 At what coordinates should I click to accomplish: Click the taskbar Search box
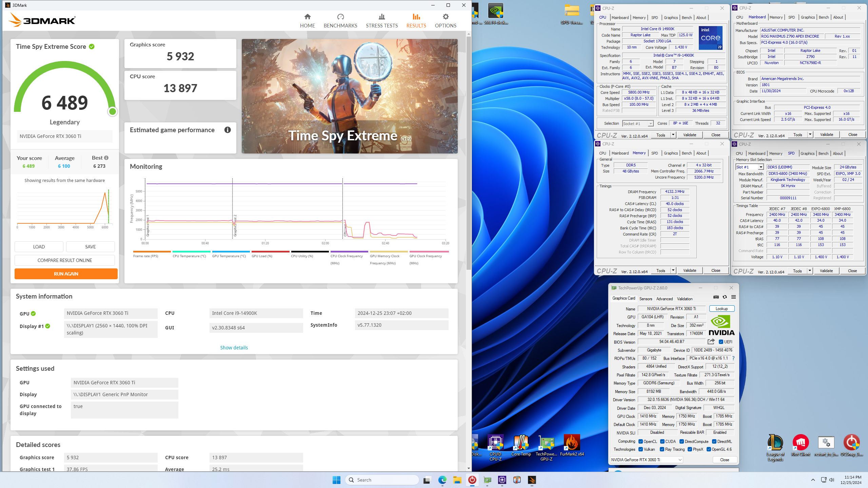click(x=382, y=480)
